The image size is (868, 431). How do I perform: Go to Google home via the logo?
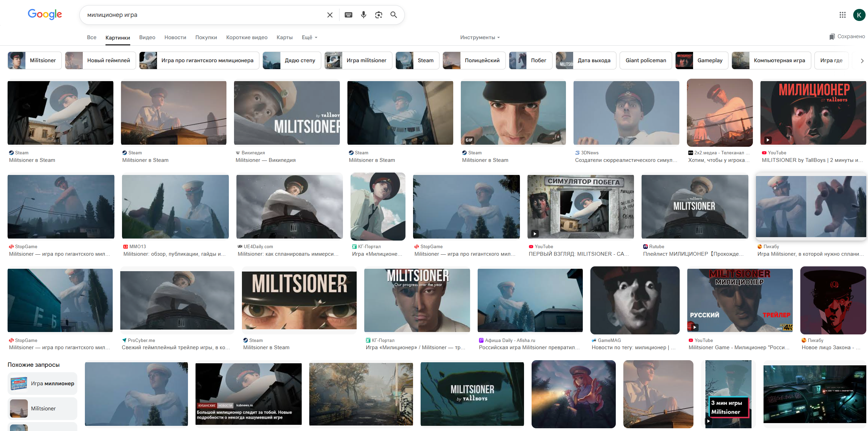pos(45,14)
